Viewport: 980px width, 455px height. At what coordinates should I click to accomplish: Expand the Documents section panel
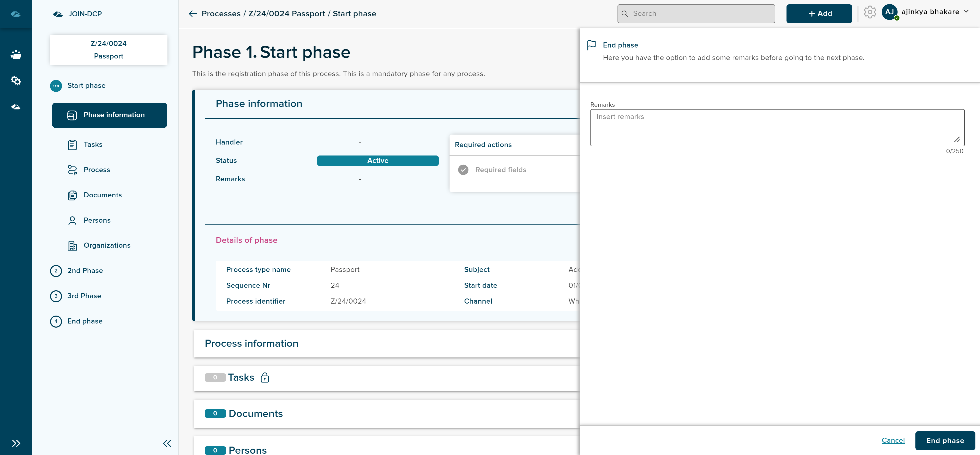click(256, 414)
